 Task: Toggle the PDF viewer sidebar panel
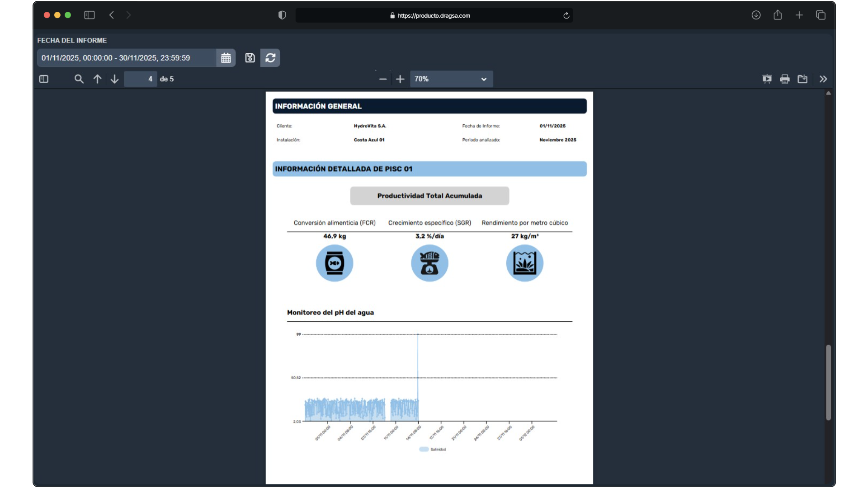(x=44, y=79)
